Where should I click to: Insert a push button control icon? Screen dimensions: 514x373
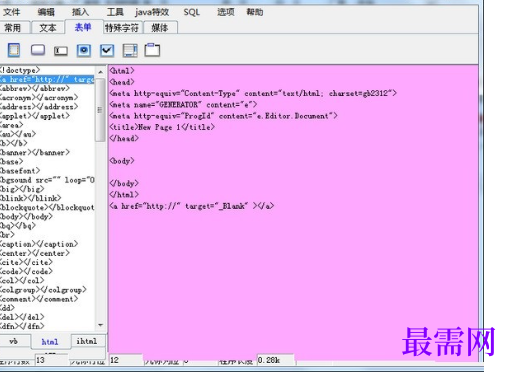[38, 50]
